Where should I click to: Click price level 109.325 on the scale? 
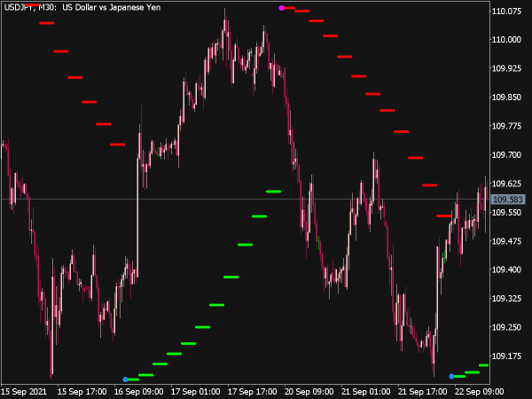pyautogui.click(x=506, y=299)
